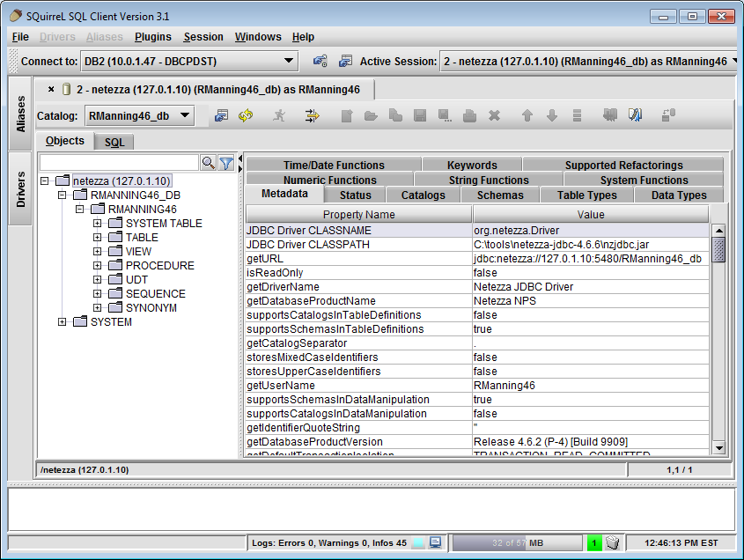Click the session properties icon beside Catalog dropdown
Screen dimensions: 744x560
[x=221, y=115]
